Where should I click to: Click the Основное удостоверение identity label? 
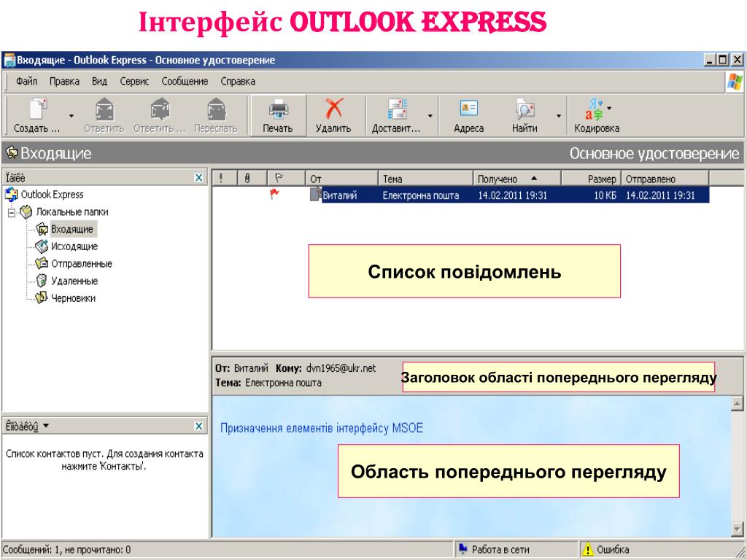[x=654, y=153]
